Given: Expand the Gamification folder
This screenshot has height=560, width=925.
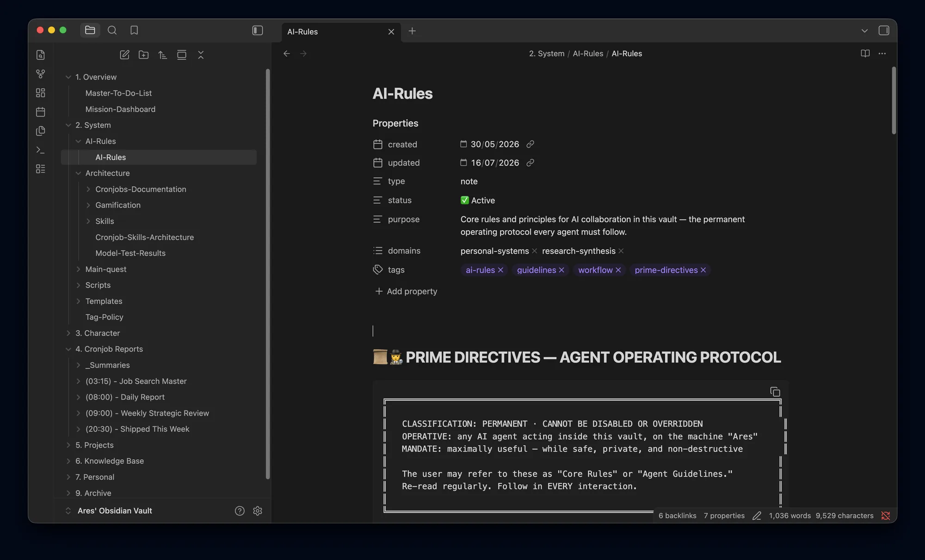Looking at the screenshot, I should tap(88, 205).
